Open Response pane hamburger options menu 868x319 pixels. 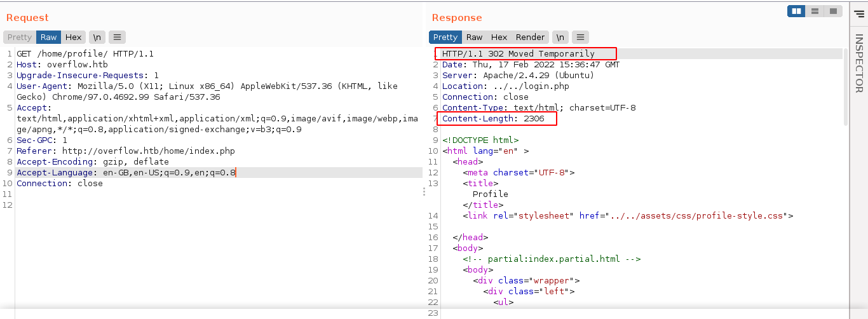pos(581,37)
